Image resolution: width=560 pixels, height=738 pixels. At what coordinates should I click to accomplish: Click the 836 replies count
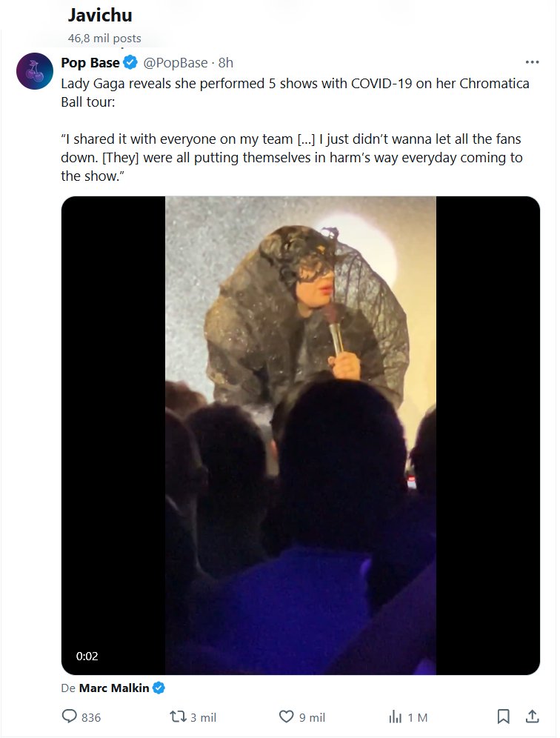91,717
